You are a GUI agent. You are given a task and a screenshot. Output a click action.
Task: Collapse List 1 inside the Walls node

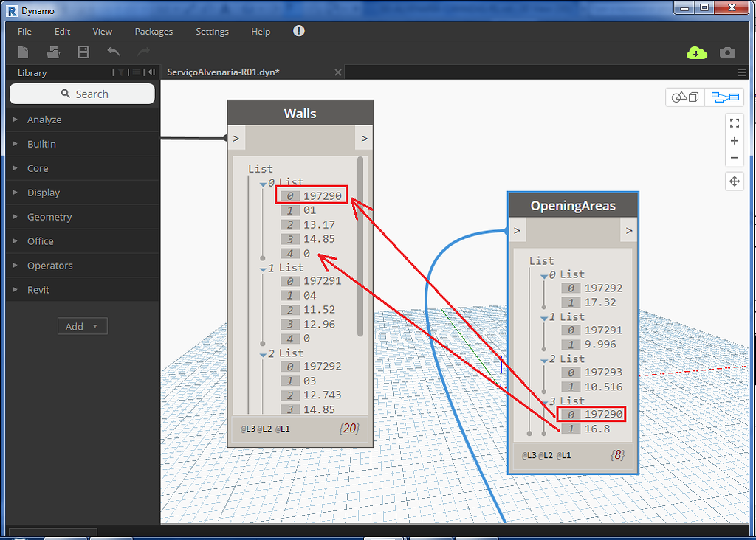coord(264,268)
